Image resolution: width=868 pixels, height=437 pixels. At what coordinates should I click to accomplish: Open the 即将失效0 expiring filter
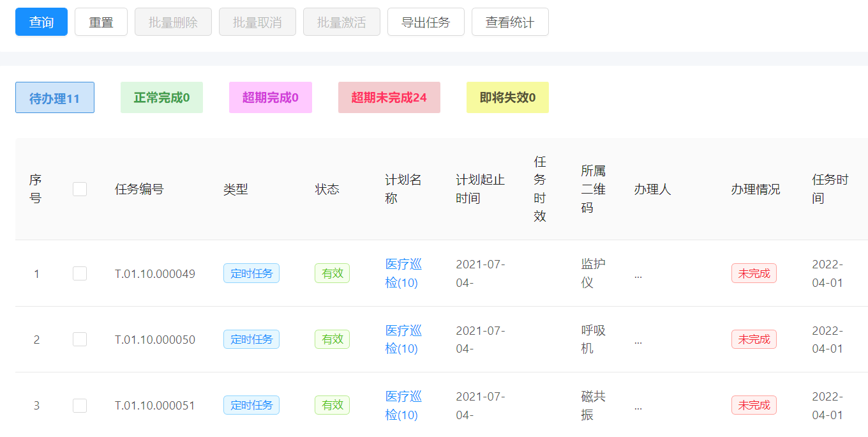click(x=507, y=97)
